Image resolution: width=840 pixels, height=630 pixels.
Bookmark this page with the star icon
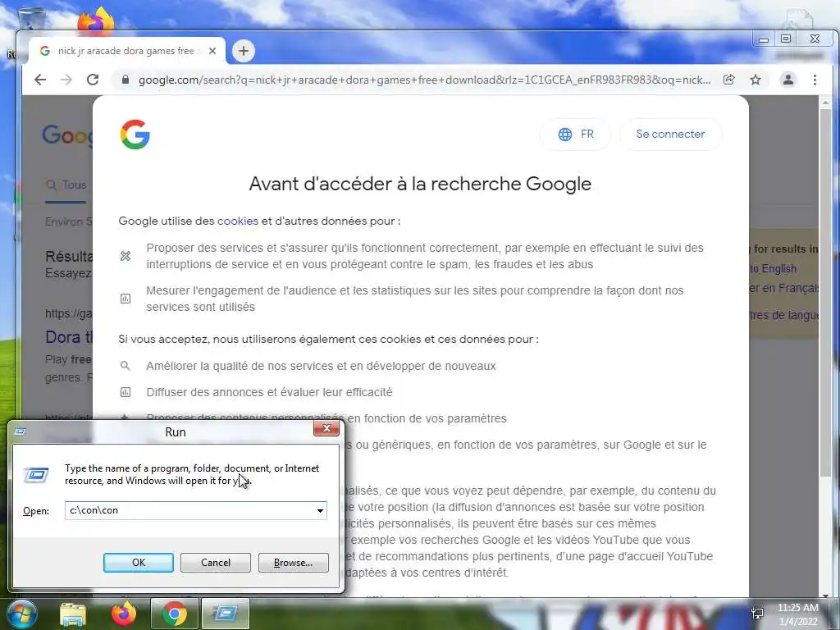[756, 80]
